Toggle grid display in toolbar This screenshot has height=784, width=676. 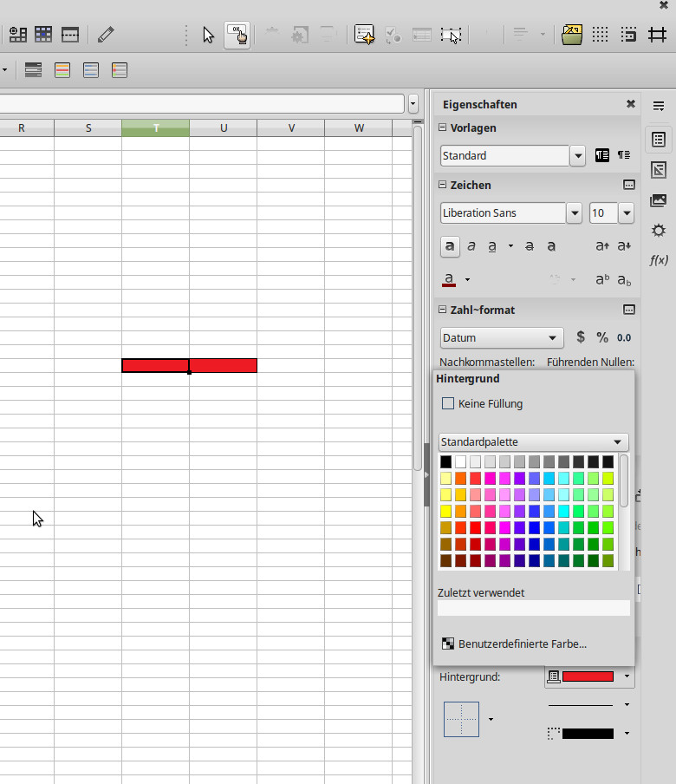coord(600,35)
